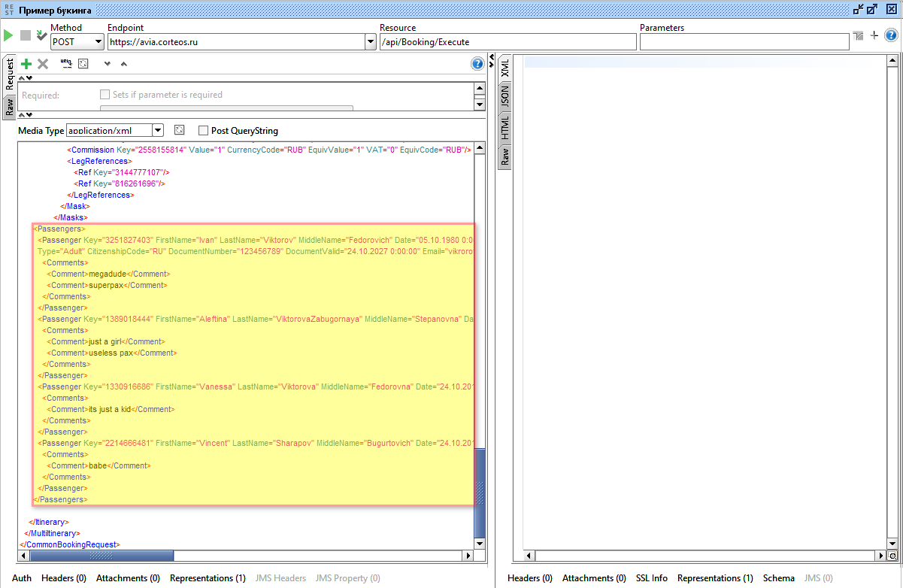Screen dimensions: 903x588
Task: Click the horizontal scrollbar thumb in request editor
Action: [102, 556]
